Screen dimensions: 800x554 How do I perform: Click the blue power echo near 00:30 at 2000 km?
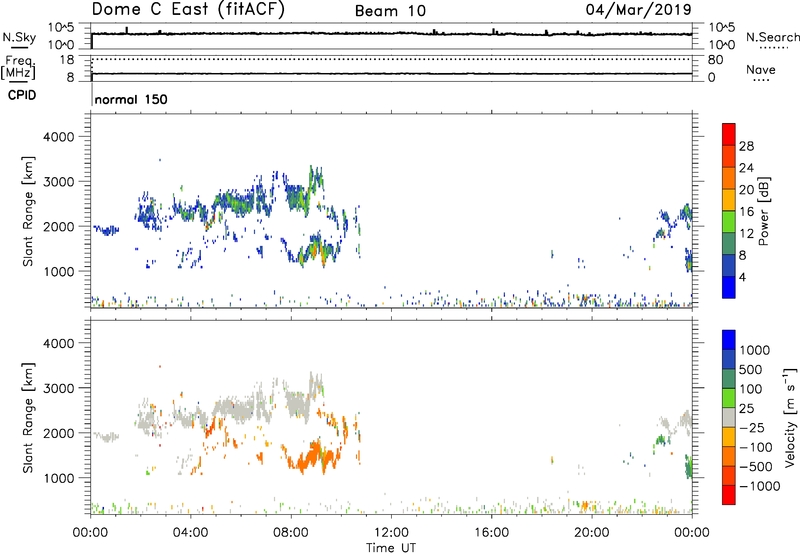tap(106, 231)
